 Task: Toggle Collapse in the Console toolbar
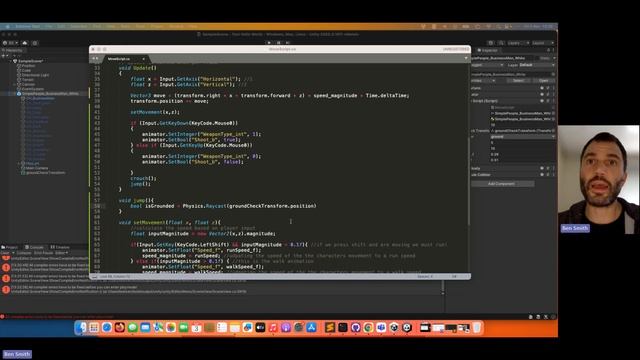pyautogui.click(x=24, y=253)
